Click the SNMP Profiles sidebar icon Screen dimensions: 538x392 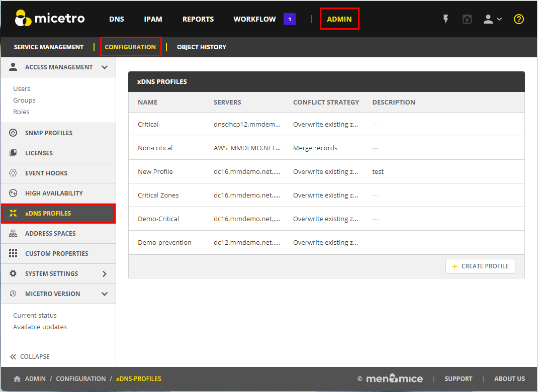point(14,133)
